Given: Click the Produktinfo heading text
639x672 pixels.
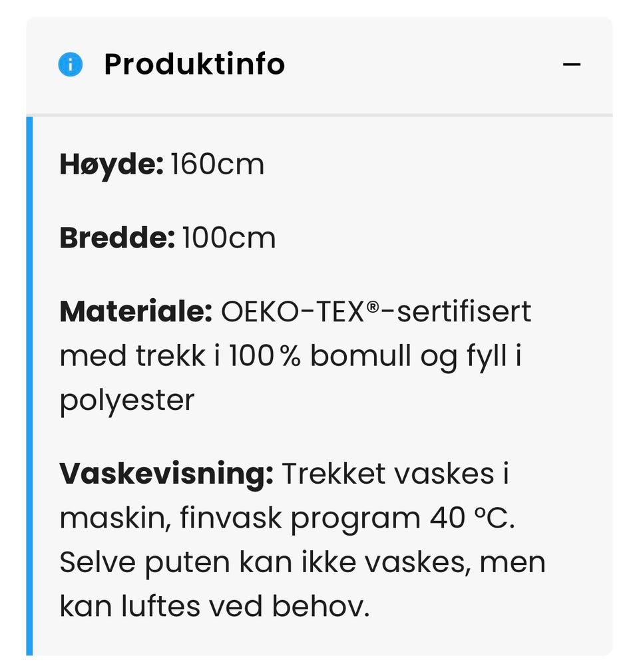Looking at the screenshot, I should 194,65.
